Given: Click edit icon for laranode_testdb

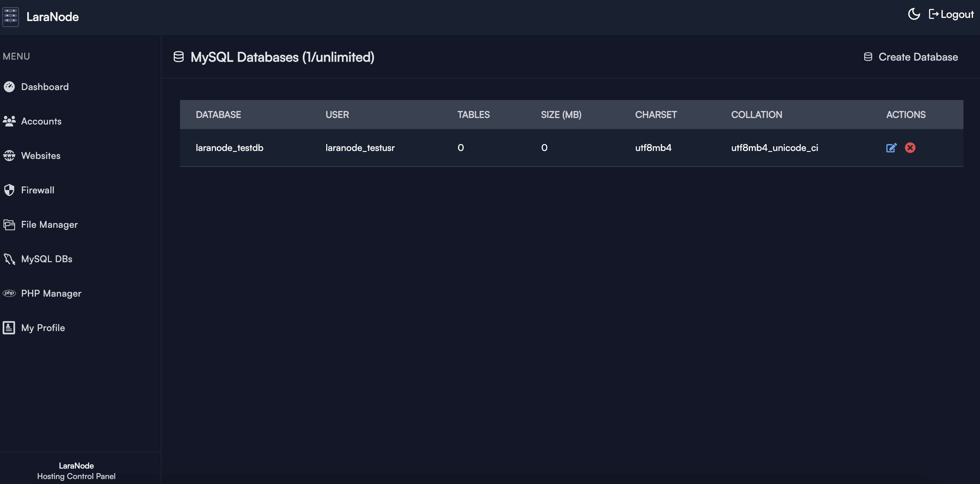Looking at the screenshot, I should [891, 148].
